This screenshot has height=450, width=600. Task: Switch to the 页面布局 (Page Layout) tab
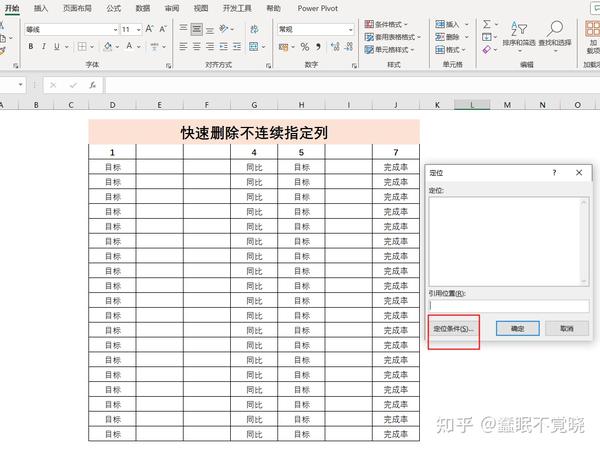[x=77, y=8]
